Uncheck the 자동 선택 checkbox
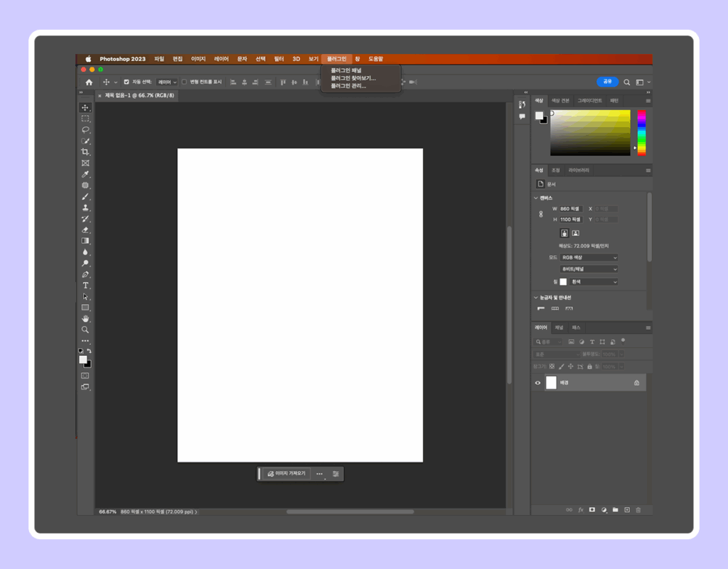The width and height of the screenshot is (728, 569). click(x=127, y=82)
